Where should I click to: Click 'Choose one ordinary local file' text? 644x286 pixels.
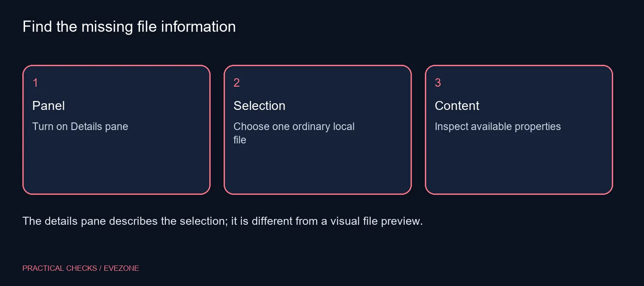294,133
